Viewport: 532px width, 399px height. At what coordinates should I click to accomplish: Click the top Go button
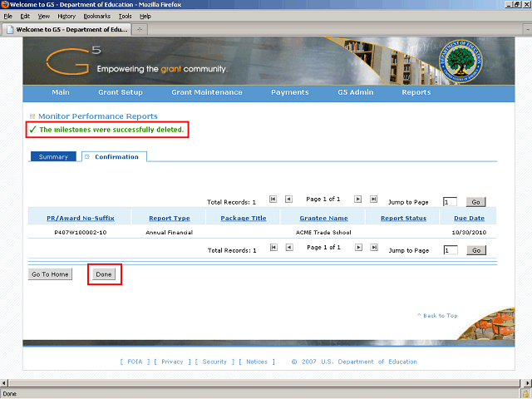(x=475, y=202)
